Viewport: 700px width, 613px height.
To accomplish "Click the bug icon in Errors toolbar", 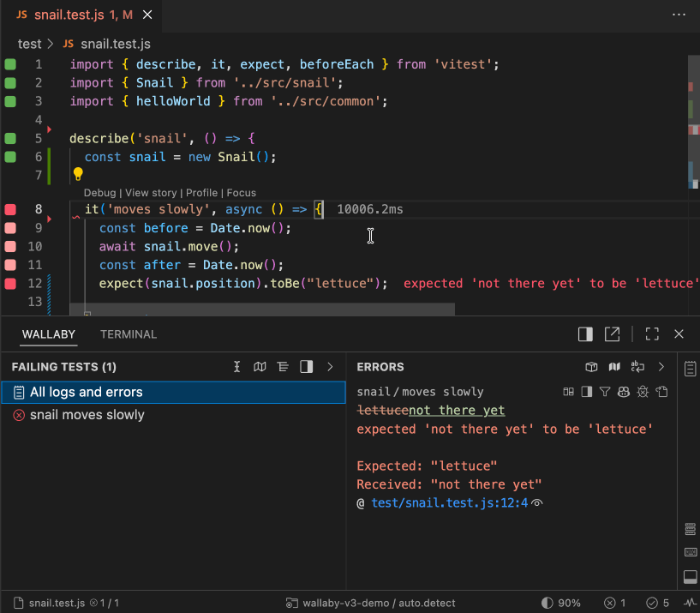I will click(x=643, y=392).
